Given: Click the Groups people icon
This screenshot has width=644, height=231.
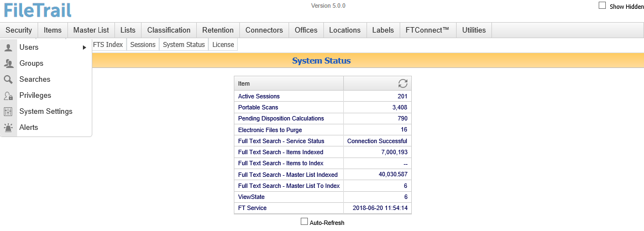Looking at the screenshot, I should point(8,63).
